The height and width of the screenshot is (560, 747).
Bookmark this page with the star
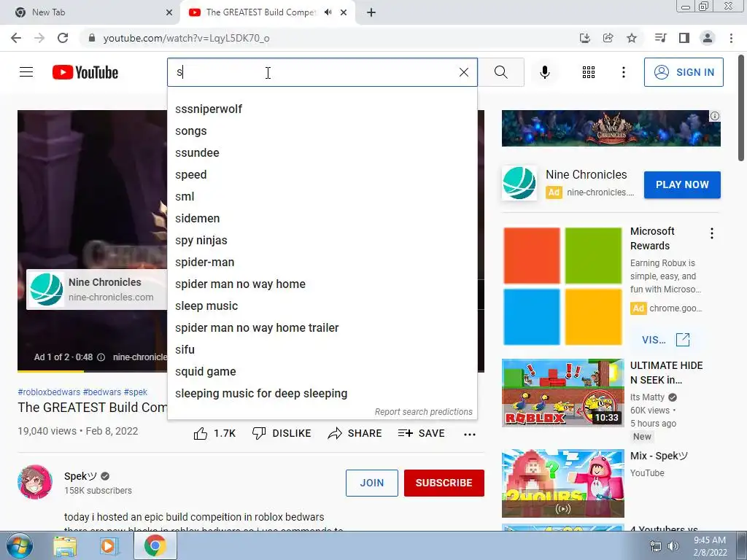[x=632, y=38]
